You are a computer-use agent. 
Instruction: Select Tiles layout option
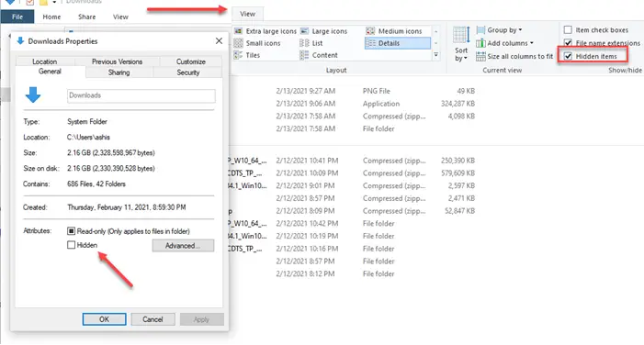(247, 55)
